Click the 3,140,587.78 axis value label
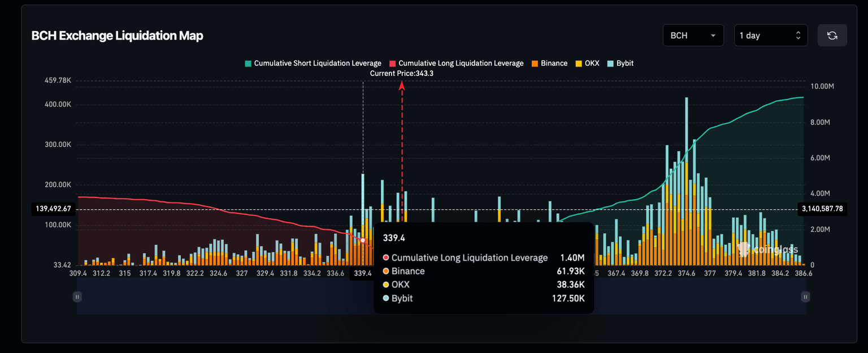This screenshot has width=868, height=353. tap(822, 209)
